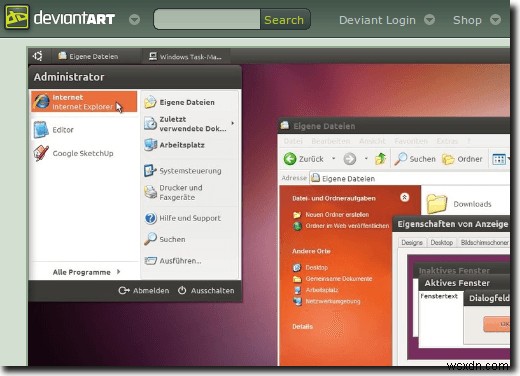Launch Google SketchUp from start menu
The width and height of the screenshot is (520, 376).
(73, 153)
